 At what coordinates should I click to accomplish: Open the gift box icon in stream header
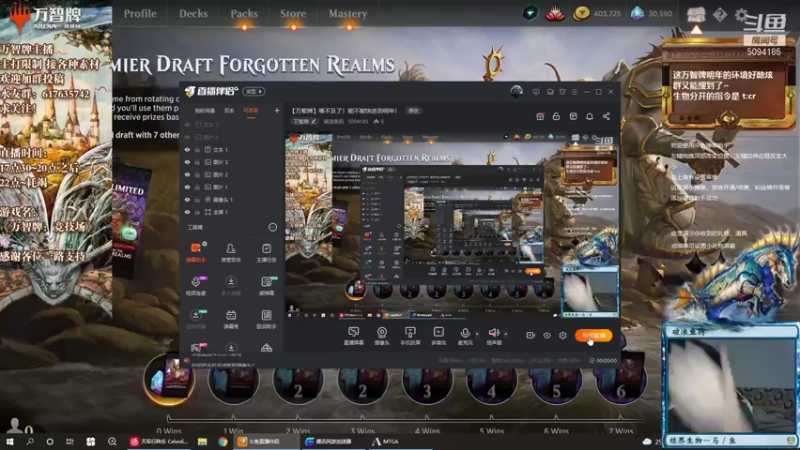coord(540,116)
